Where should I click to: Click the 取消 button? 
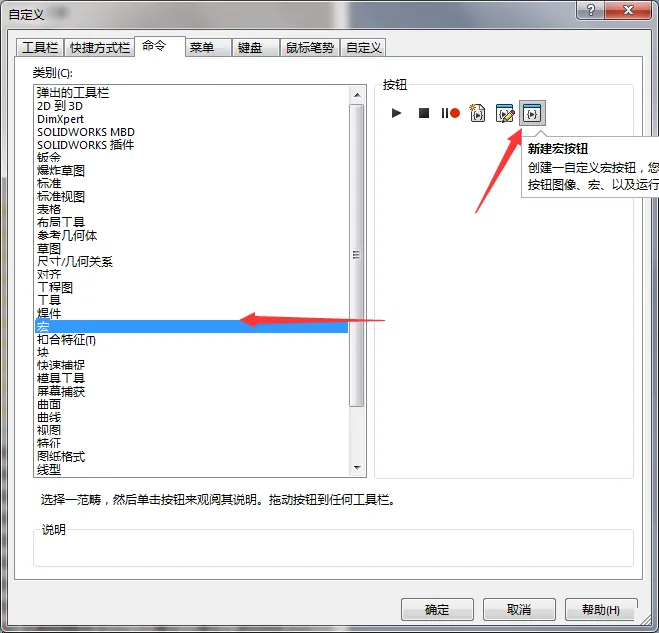(519, 609)
